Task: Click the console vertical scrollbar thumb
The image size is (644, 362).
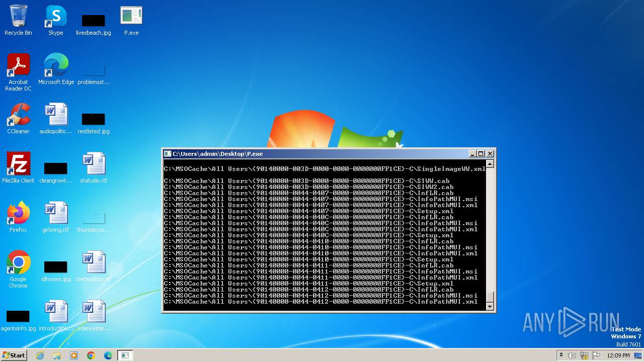Action: click(x=490, y=296)
